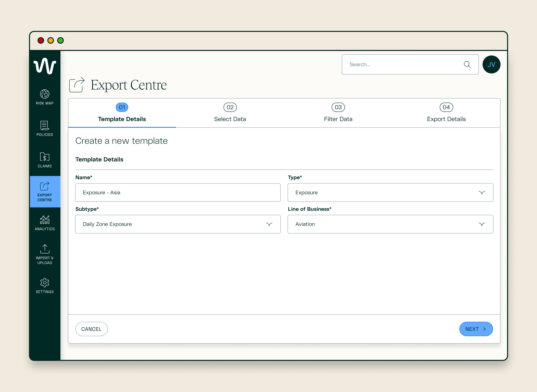The width and height of the screenshot is (537, 392).
Task: Select Export Centre in the sidebar
Action: 45,192
